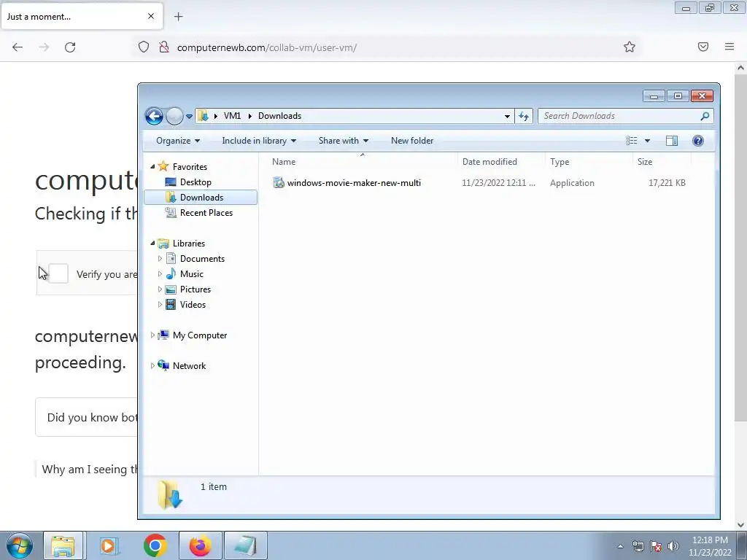Click Explorer forward navigation button
The height and width of the screenshot is (560, 747).
[x=174, y=116]
